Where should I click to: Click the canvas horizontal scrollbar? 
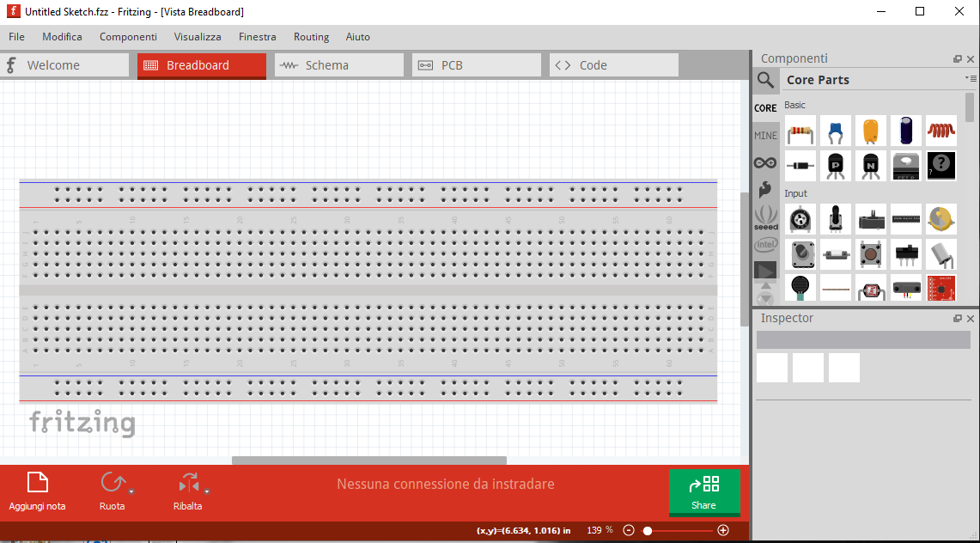coord(369,461)
